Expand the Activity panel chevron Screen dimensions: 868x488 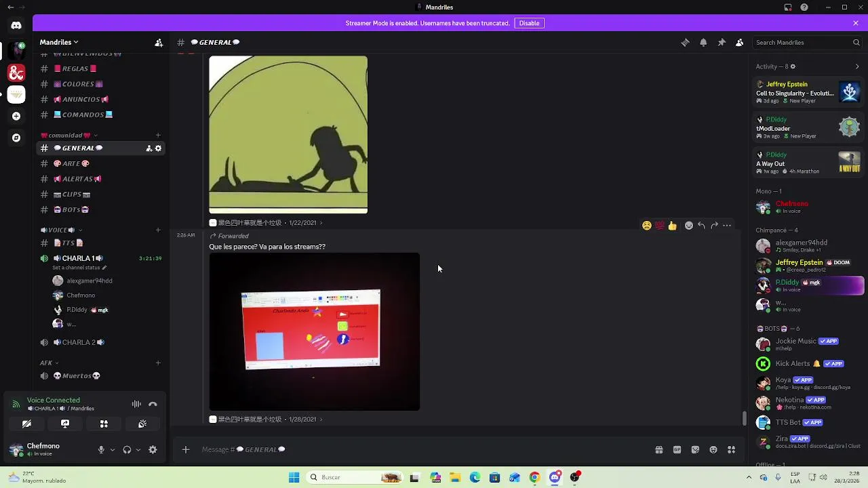pyautogui.click(x=857, y=66)
